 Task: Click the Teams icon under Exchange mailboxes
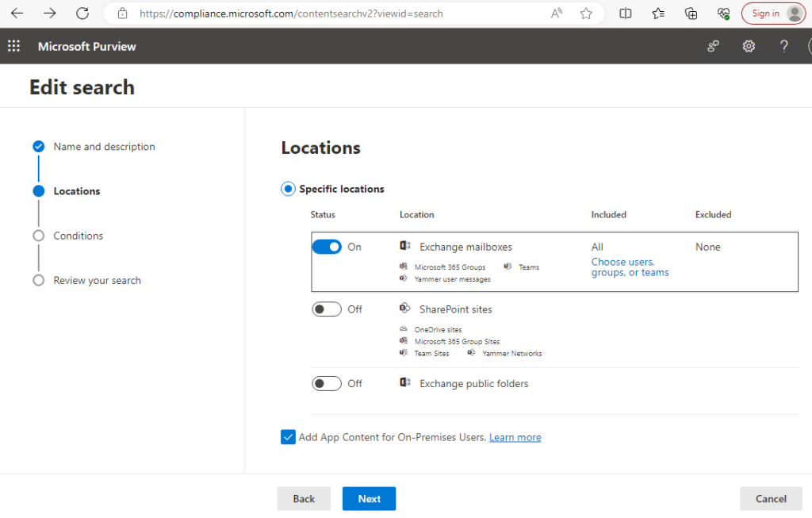[x=507, y=267]
